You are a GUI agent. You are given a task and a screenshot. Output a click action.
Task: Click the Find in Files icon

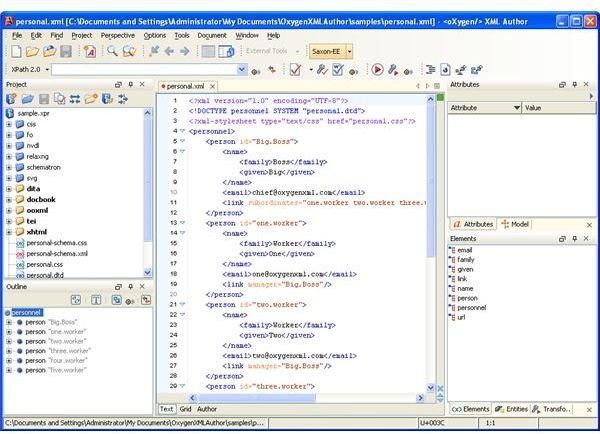tap(129, 51)
